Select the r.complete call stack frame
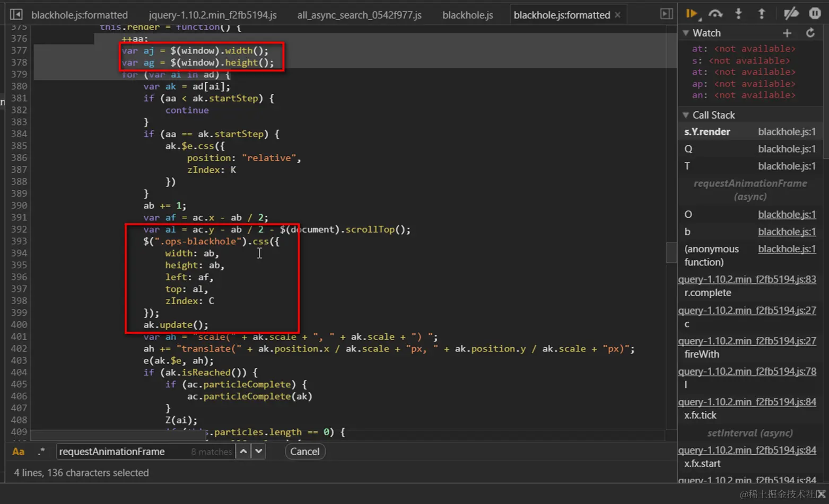Screen dimensions: 829x504 coord(708,293)
